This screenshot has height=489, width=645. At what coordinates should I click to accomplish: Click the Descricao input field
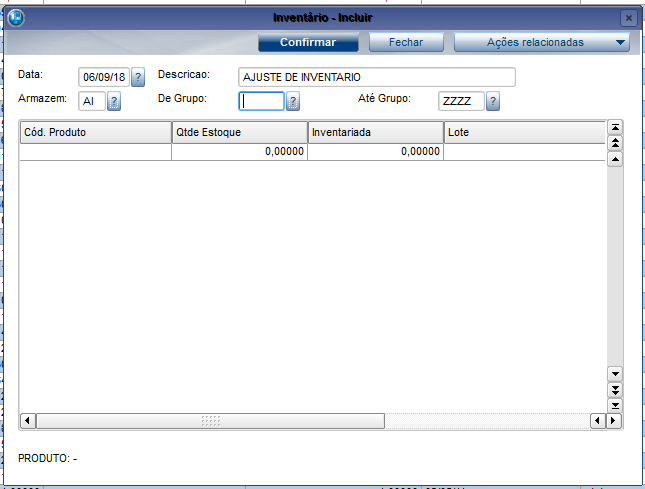click(x=376, y=77)
